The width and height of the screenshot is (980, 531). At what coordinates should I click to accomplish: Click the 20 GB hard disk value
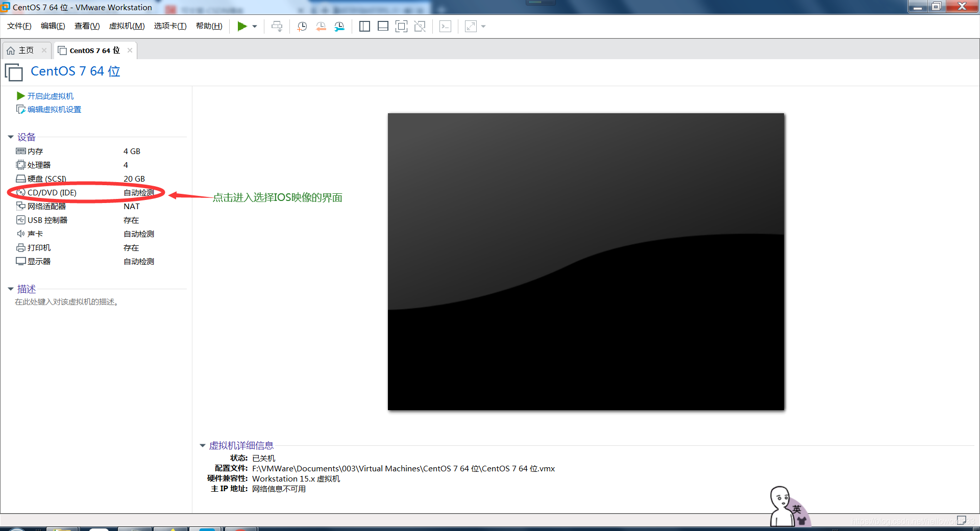134,179
